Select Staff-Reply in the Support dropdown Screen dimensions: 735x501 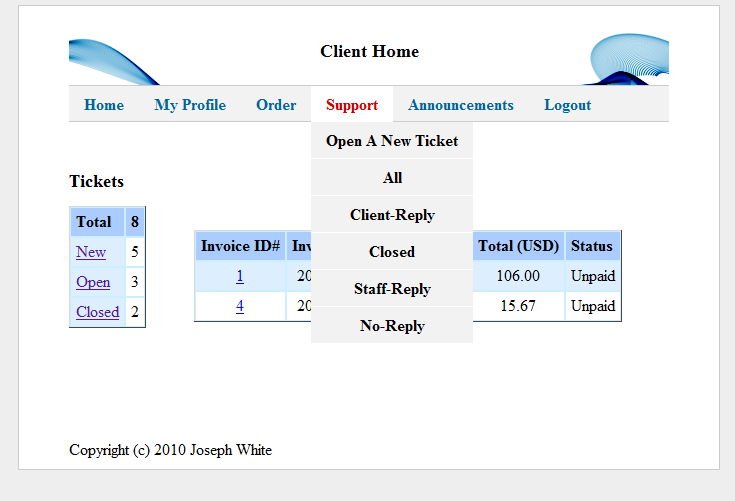click(392, 289)
